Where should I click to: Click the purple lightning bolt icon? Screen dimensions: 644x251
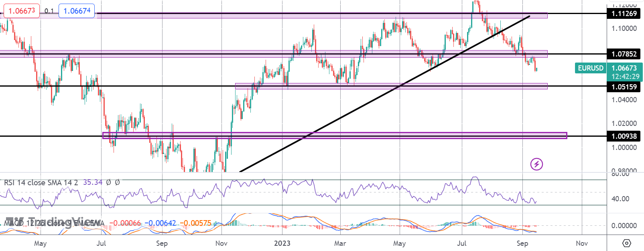click(x=536, y=164)
